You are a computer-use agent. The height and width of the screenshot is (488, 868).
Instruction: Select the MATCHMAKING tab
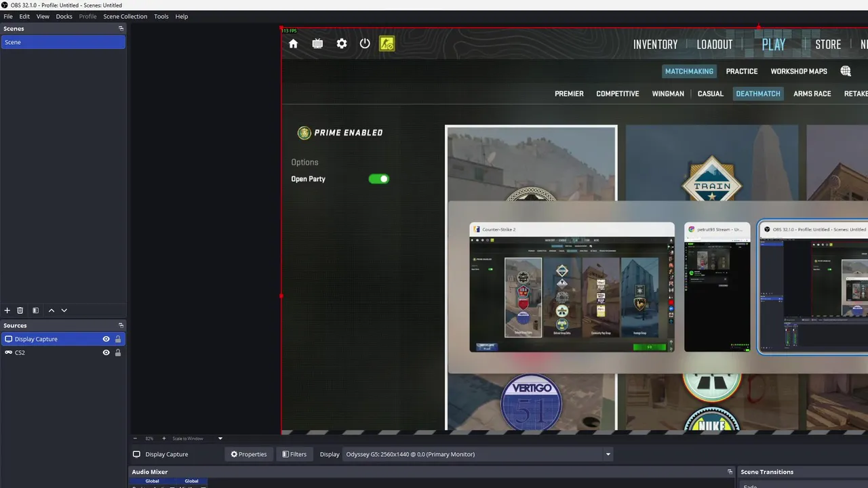[x=689, y=71]
